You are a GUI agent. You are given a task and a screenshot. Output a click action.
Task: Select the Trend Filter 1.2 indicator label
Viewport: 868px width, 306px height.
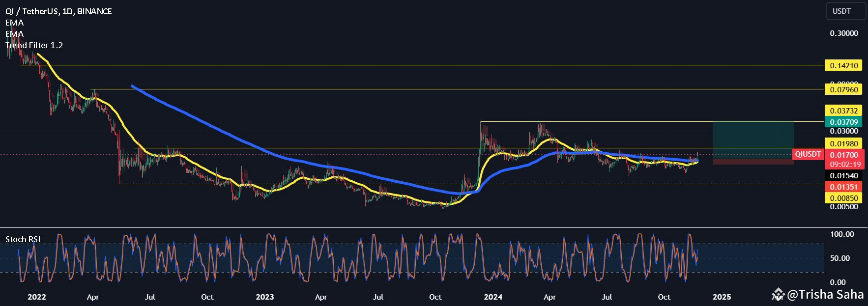pos(34,45)
